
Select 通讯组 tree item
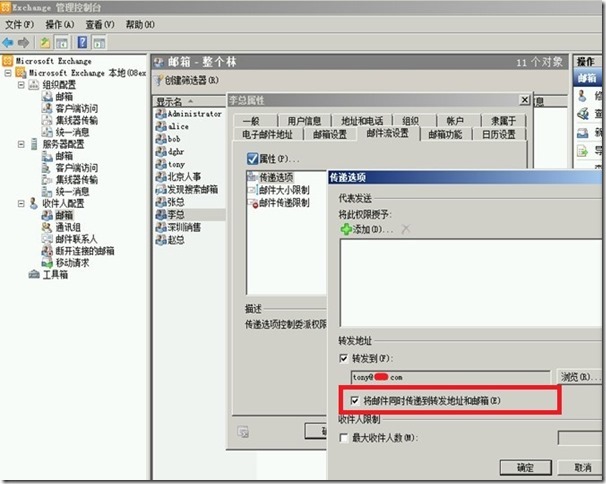pyautogui.click(x=61, y=227)
